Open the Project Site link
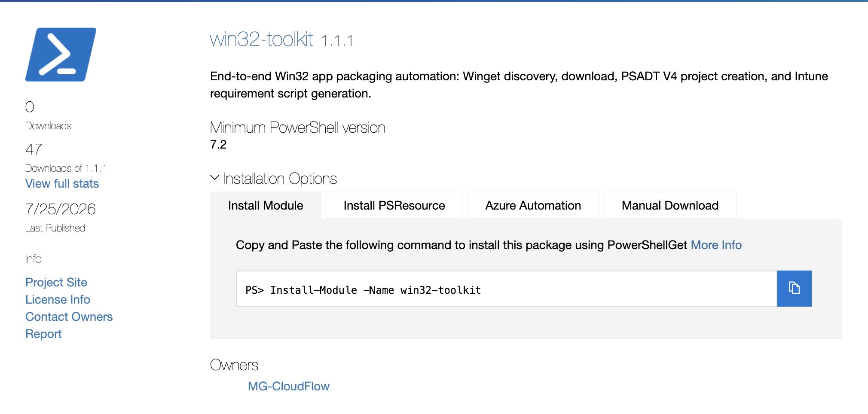Screen dimensions: 868x414 [x=56, y=282]
